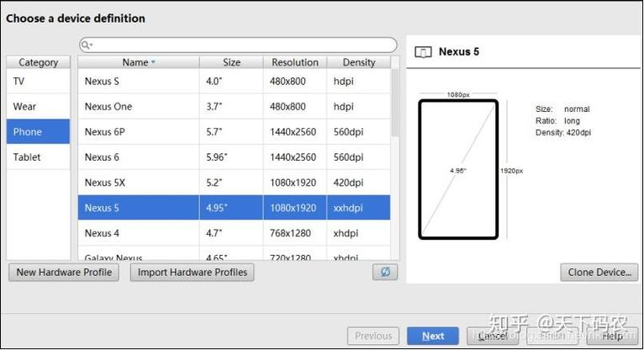The width and height of the screenshot is (644, 350).
Task: Click the device list vertical scrollbar
Action: click(x=395, y=103)
